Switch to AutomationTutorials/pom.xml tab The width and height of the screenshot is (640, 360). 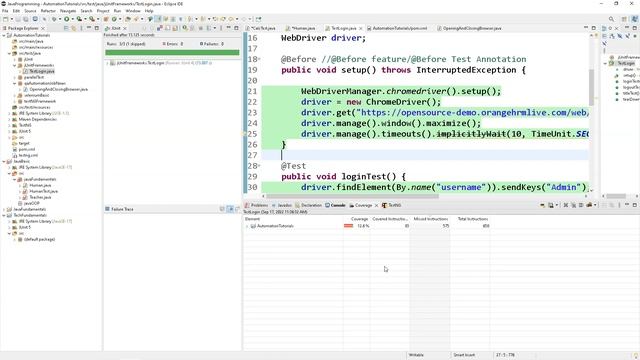point(397,29)
